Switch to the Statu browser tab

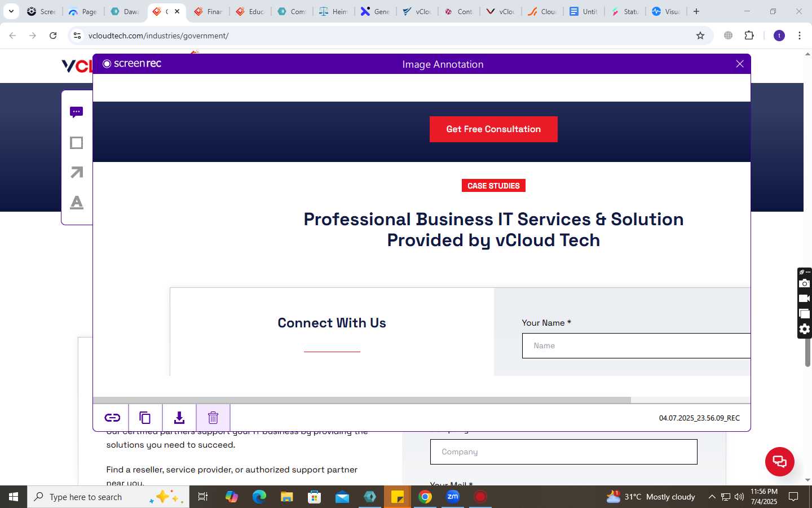pos(625,11)
